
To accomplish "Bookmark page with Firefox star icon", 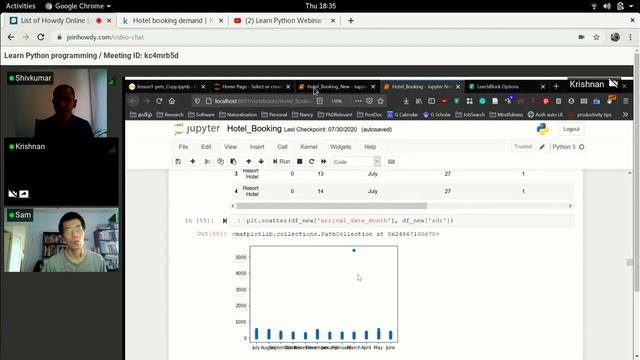I will 381,101.
